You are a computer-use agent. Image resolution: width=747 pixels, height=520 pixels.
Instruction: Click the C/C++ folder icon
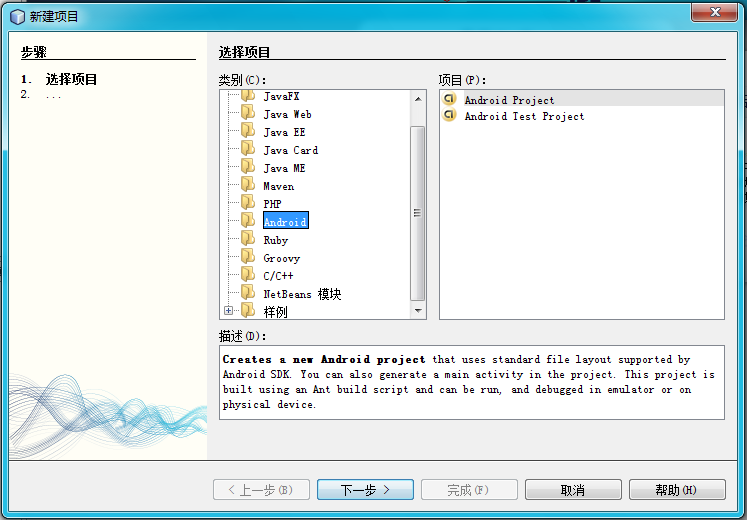pyautogui.click(x=248, y=276)
